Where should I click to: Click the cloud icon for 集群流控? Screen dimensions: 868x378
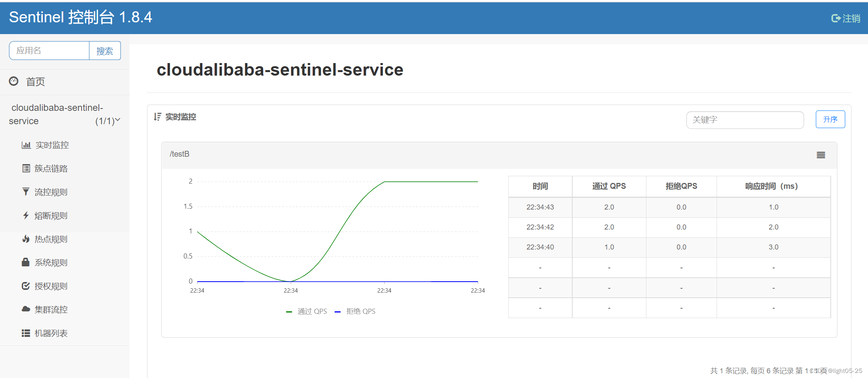point(26,309)
